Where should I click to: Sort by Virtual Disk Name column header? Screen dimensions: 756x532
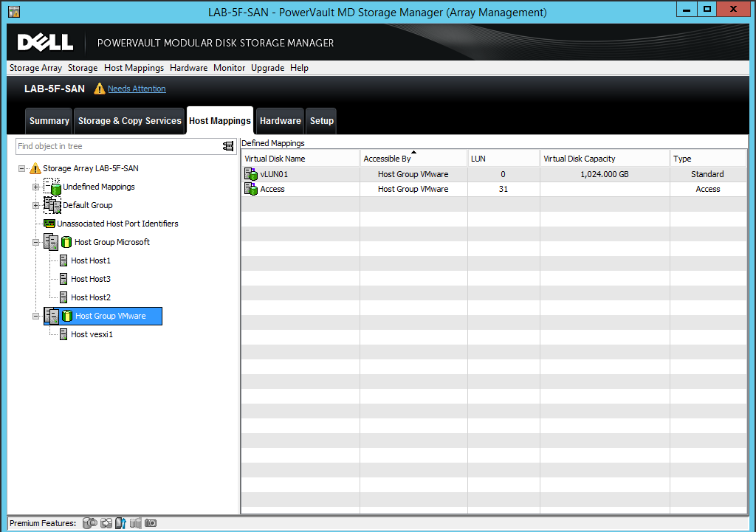tap(300, 159)
